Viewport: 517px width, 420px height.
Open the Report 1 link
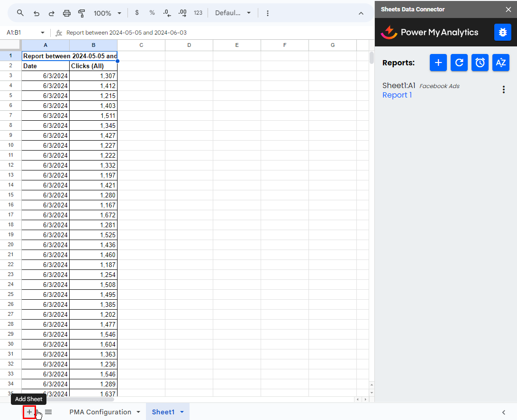(397, 95)
